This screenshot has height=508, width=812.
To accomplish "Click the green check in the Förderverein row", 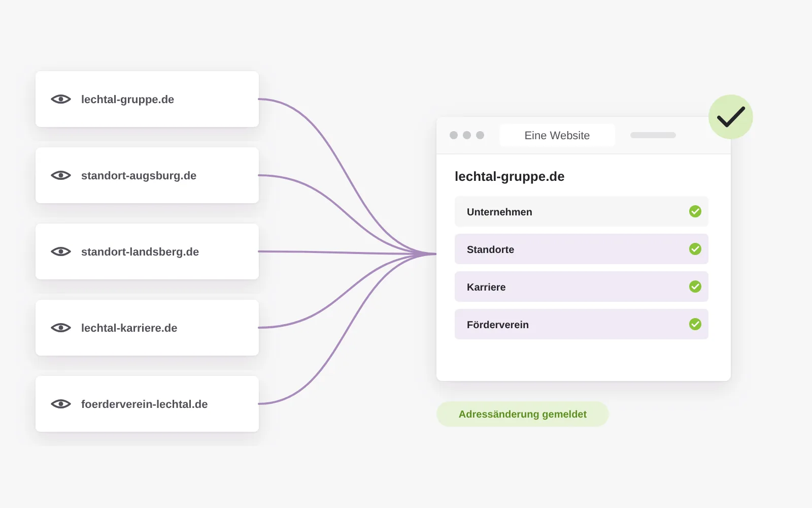I will click(695, 324).
